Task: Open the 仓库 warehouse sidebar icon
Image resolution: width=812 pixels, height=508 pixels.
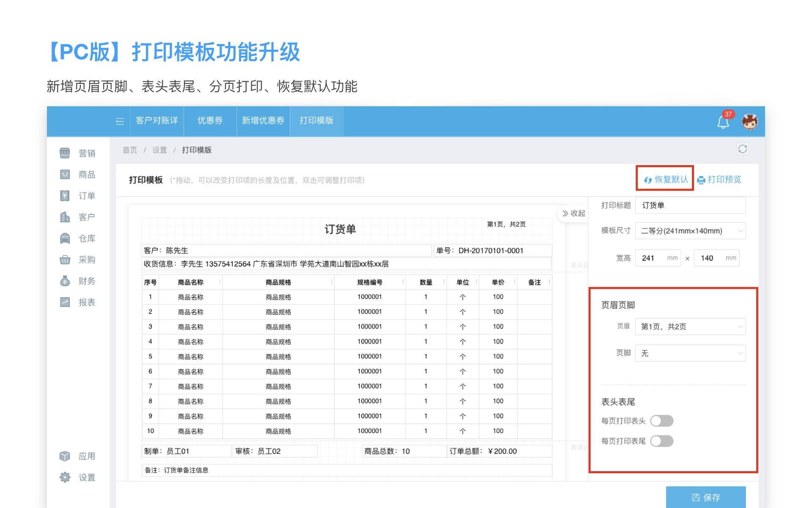Action: pyautogui.click(x=65, y=238)
